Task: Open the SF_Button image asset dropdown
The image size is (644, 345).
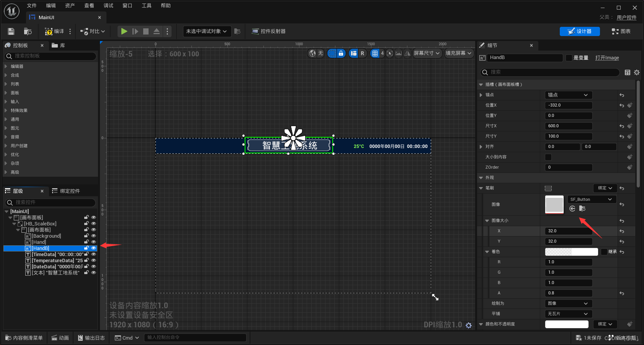Action: tap(592, 199)
